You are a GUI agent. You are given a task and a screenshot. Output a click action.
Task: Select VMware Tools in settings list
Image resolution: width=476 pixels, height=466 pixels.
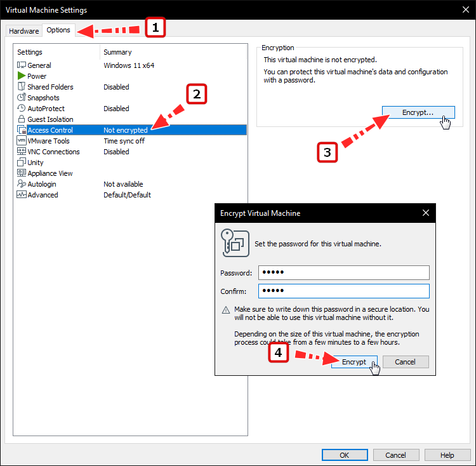131,141
